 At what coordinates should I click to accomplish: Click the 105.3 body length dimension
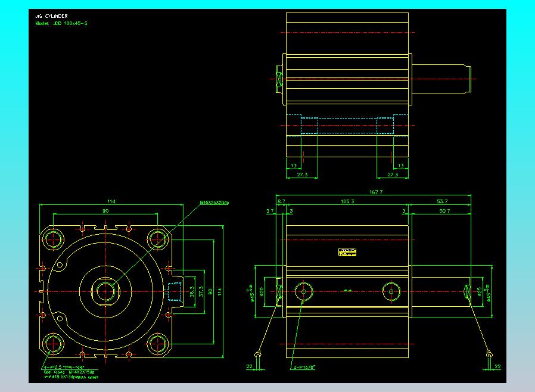click(x=347, y=201)
